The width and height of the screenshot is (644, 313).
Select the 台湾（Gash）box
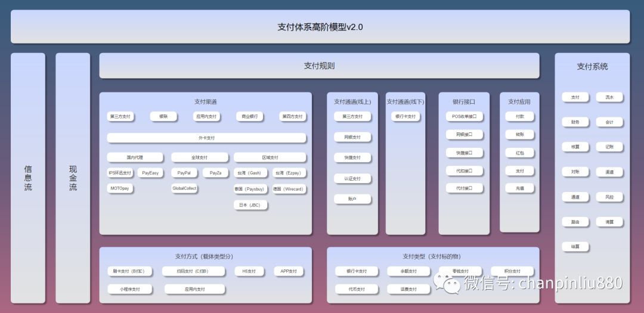coord(250,173)
